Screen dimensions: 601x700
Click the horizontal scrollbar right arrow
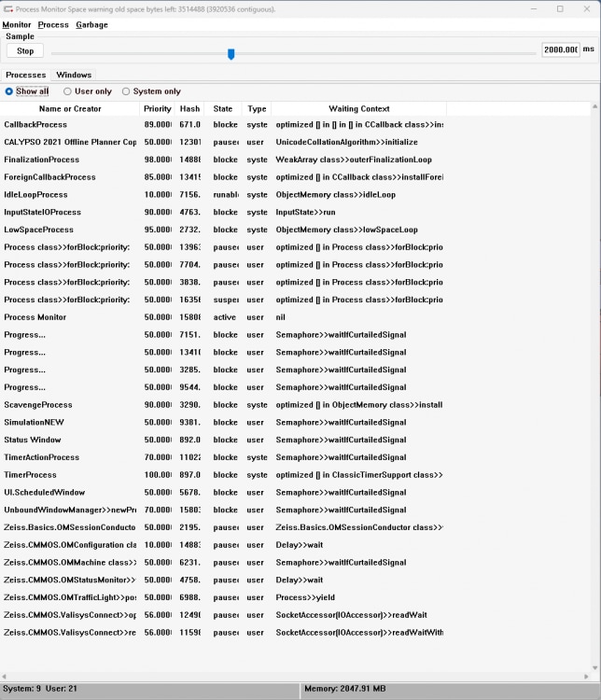click(586, 677)
